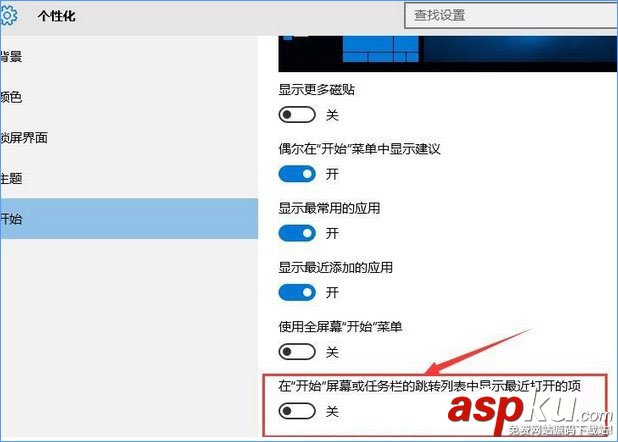Focus the 查找设置 search field
The height and width of the screenshot is (442, 618).
[x=511, y=15]
